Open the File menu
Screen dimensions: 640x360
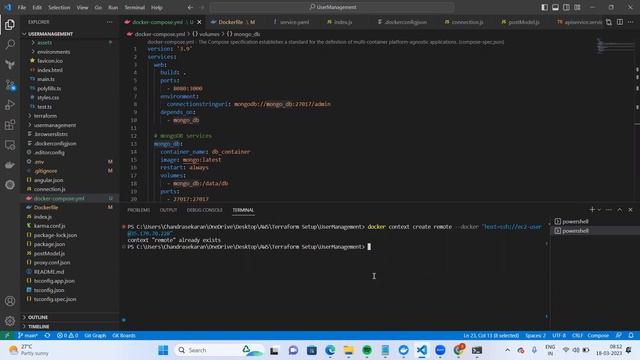tap(22, 7)
